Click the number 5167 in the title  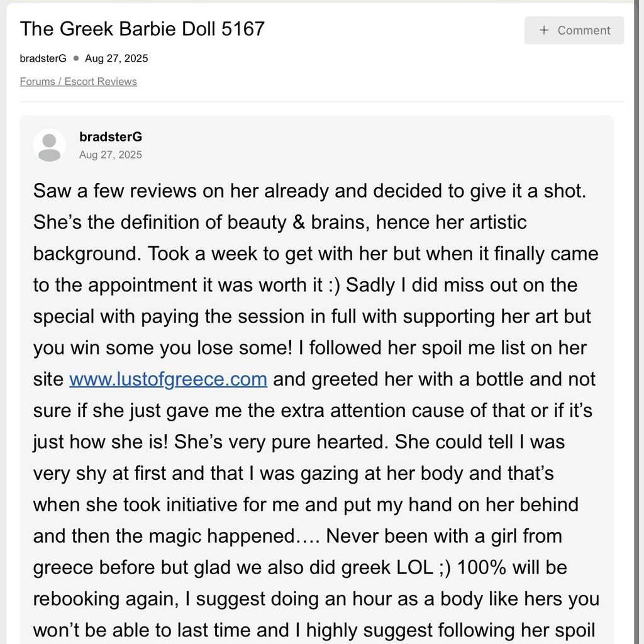(x=243, y=29)
